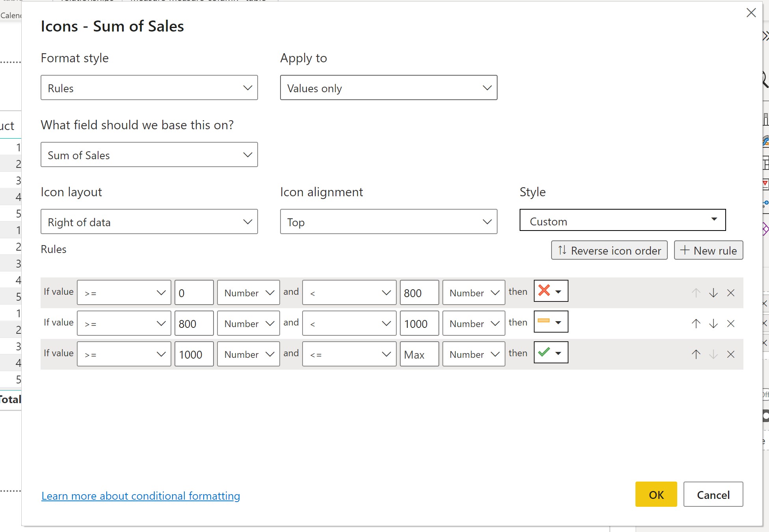The height and width of the screenshot is (532, 769).
Task: Open the Format style Rules dropdown
Action: point(149,87)
